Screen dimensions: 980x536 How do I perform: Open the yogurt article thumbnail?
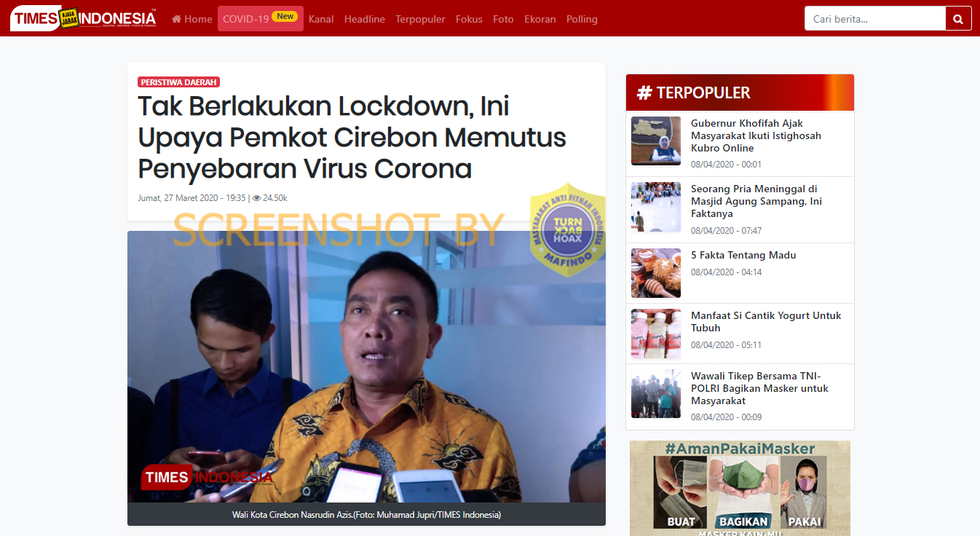pos(656,334)
